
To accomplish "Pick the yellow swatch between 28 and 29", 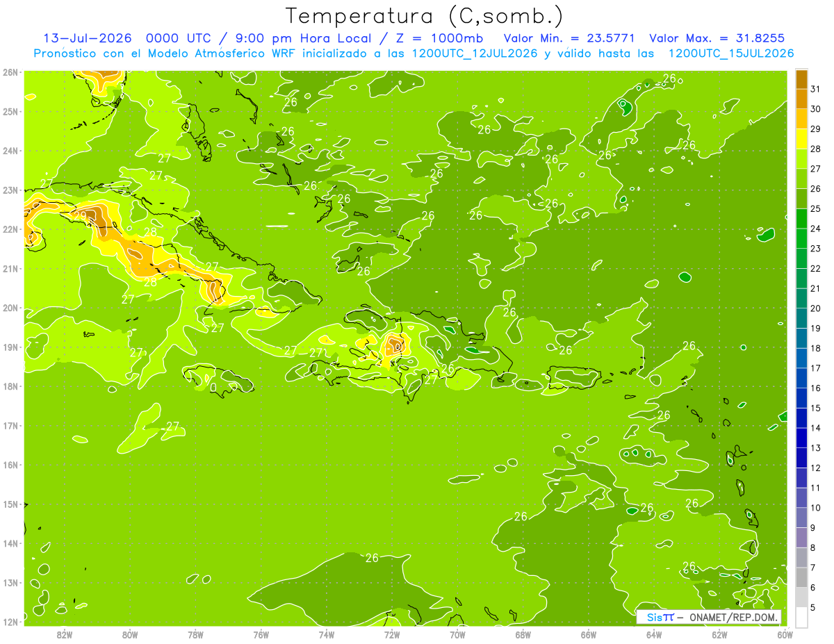I will 801,139.
